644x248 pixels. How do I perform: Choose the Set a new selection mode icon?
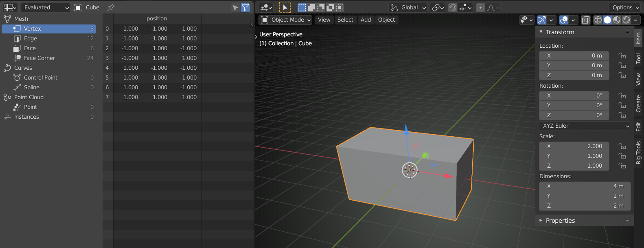point(302,8)
